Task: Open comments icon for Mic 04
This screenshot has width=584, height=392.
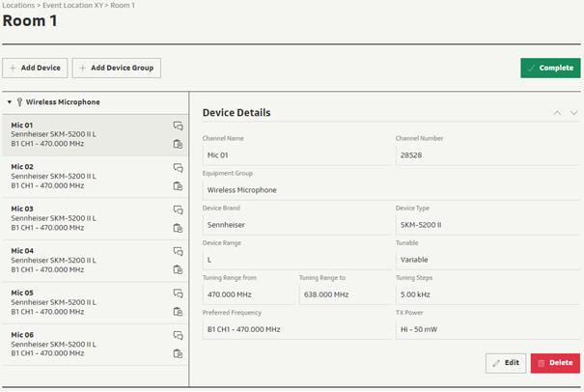Action: click(178, 252)
